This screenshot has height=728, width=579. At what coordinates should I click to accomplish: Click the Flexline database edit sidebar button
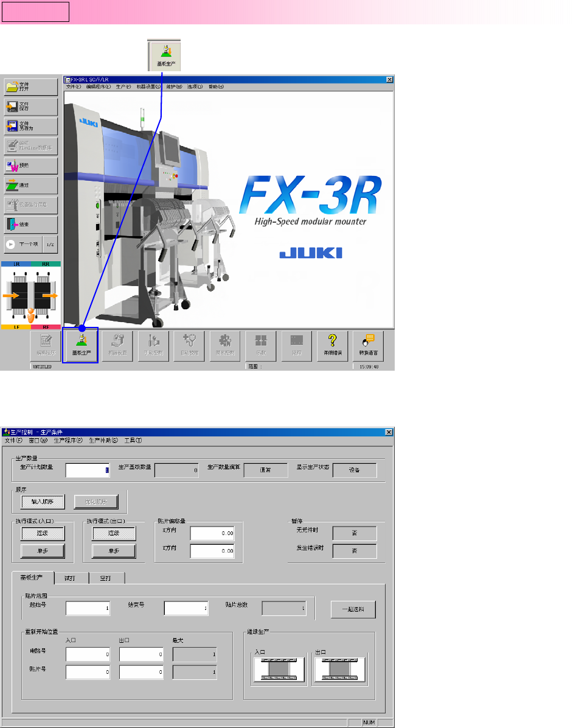click(31, 146)
